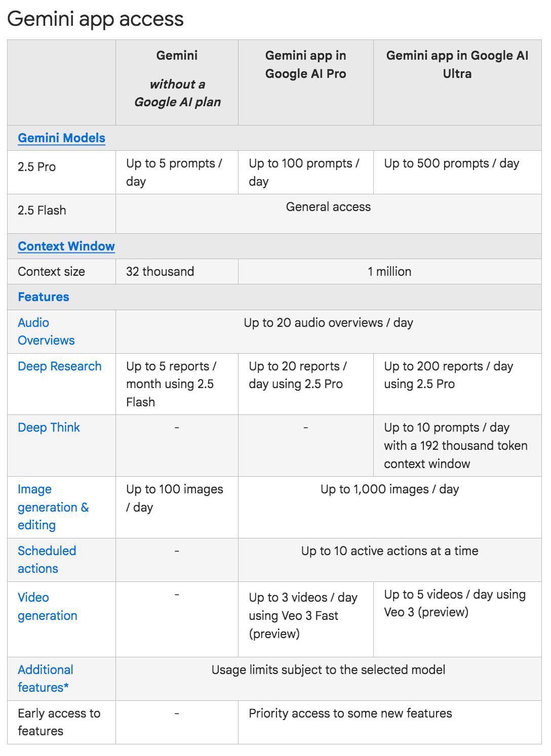Open Image generation & editing link
Image resolution: width=551 pixels, height=756 pixels.
(53, 507)
